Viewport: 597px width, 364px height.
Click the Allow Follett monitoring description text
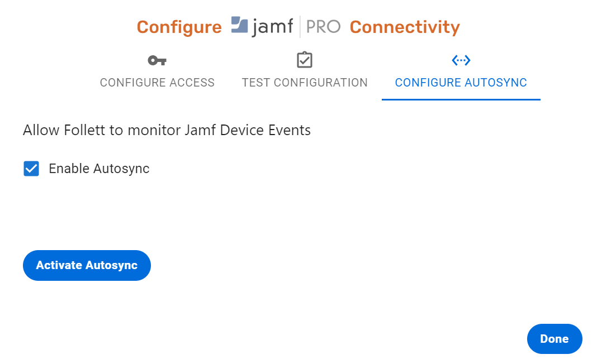pyautogui.click(x=166, y=130)
